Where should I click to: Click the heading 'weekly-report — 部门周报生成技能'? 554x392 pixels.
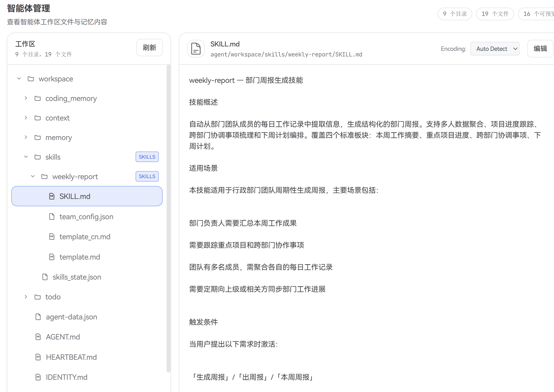246,80
